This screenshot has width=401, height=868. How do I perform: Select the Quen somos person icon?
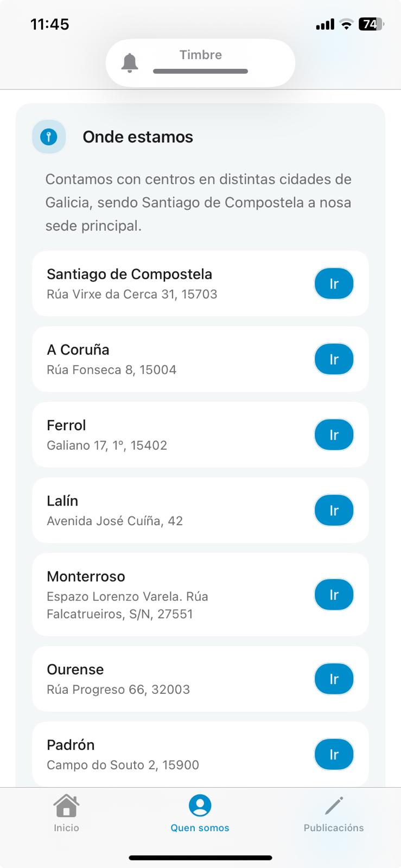[200, 805]
